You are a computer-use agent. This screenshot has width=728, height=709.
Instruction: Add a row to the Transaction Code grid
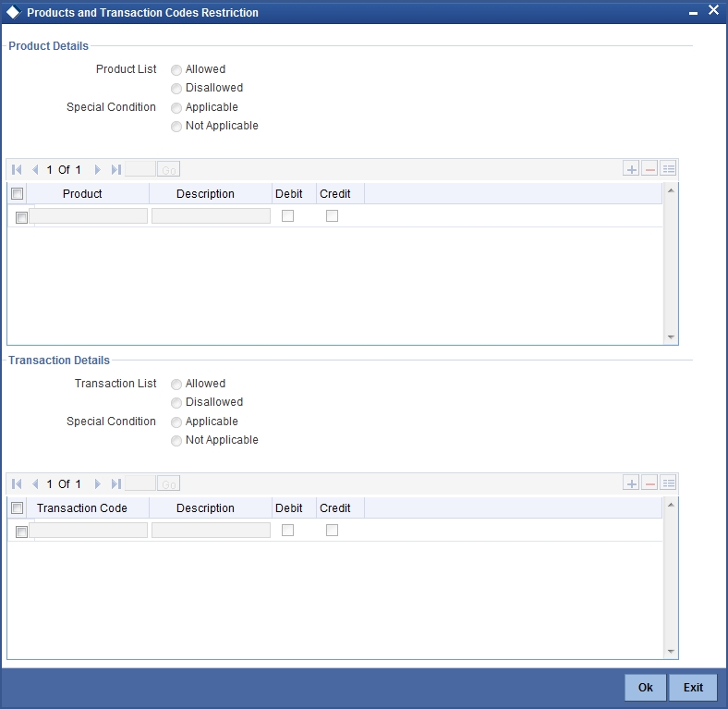(631, 483)
